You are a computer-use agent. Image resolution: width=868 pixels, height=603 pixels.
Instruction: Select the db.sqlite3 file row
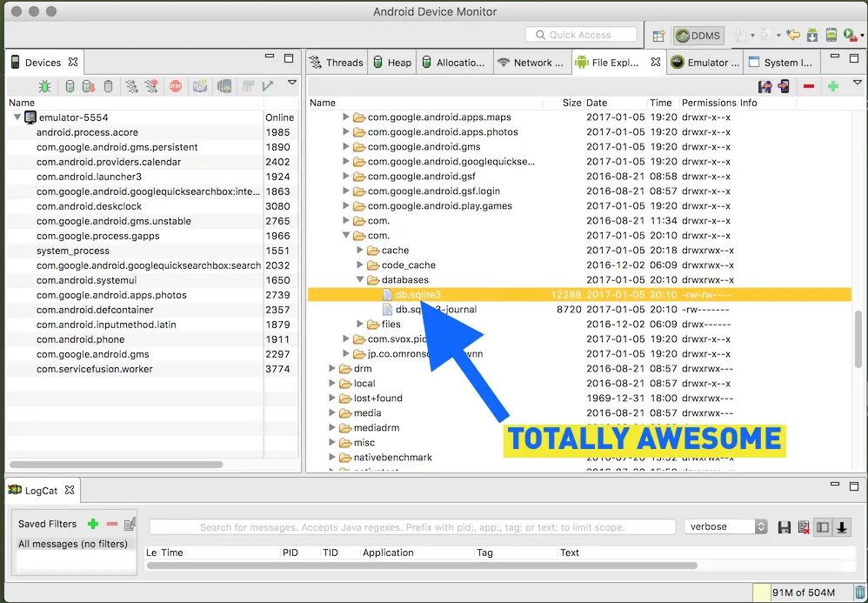(x=579, y=295)
